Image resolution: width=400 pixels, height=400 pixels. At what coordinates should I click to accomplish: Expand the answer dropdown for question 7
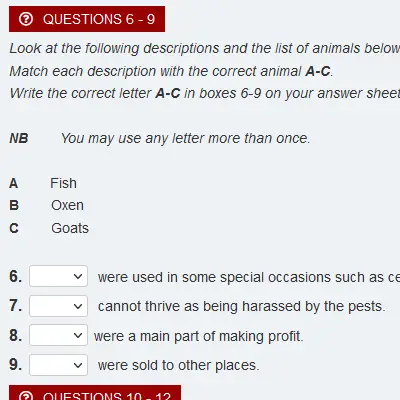point(58,306)
